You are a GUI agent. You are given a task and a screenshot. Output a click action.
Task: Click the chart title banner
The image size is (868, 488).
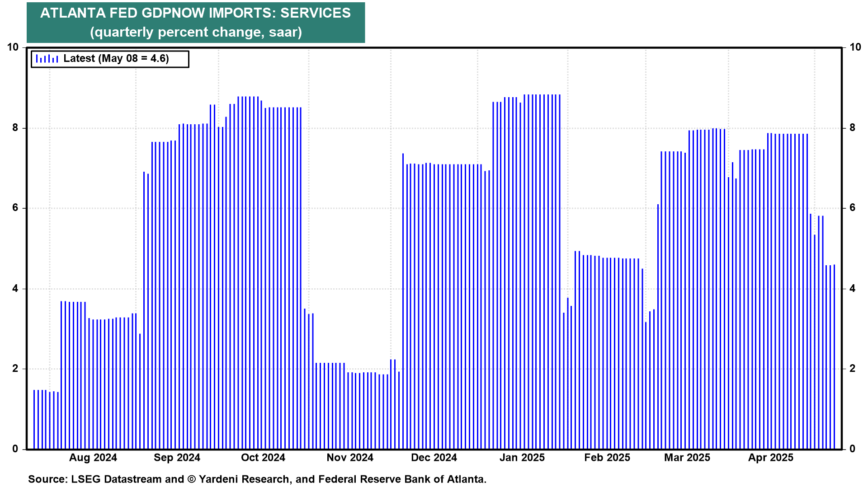pos(195,13)
